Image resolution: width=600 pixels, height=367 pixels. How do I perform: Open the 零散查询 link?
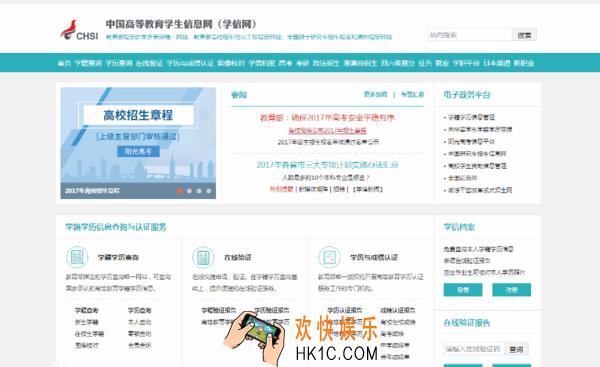click(140, 334)
